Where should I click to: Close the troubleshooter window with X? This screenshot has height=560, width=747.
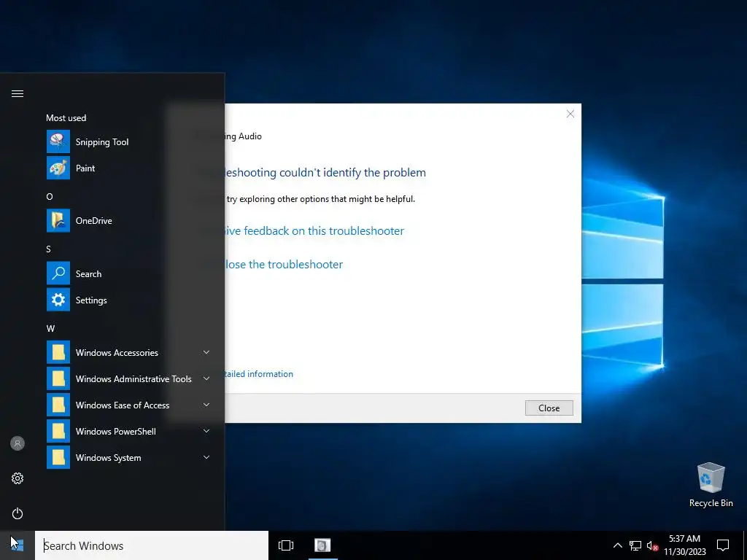coord(570,114)
